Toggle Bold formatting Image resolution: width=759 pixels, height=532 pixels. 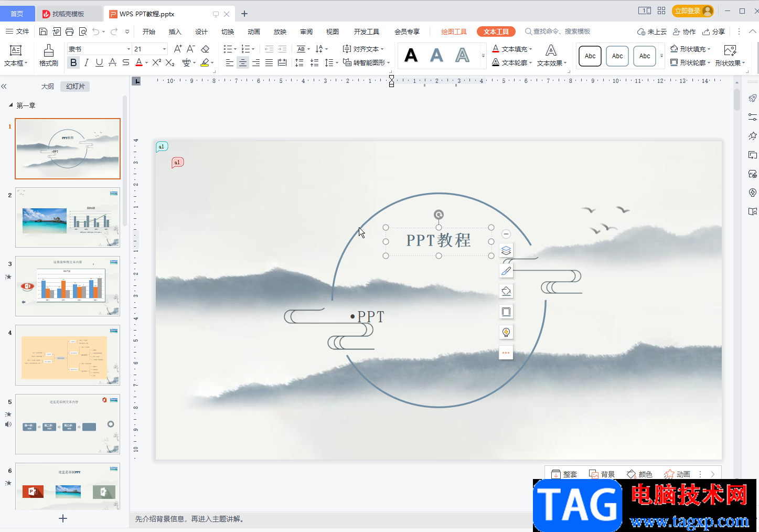coord(73,62)
